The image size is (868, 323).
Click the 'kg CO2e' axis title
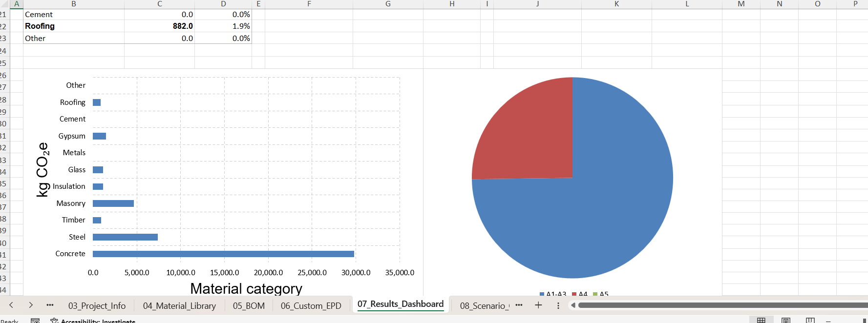42,169
